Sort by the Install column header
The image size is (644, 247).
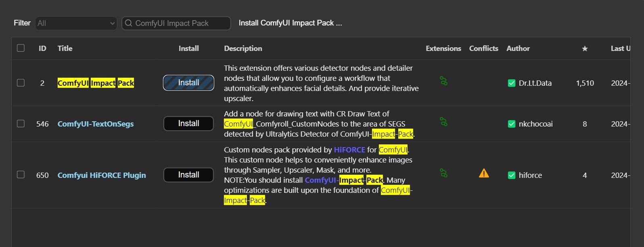point(189,49)
